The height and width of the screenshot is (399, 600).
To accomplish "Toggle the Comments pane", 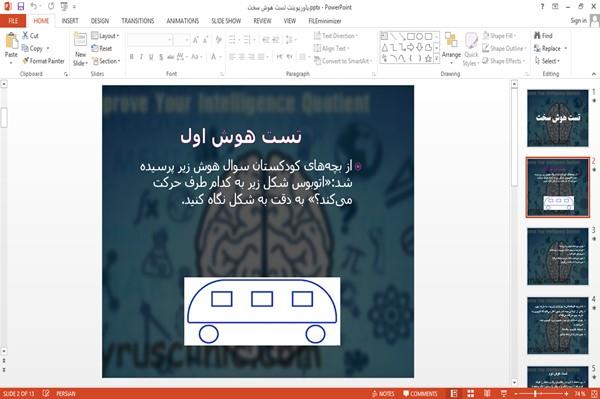I will click(x=420, y=394).
